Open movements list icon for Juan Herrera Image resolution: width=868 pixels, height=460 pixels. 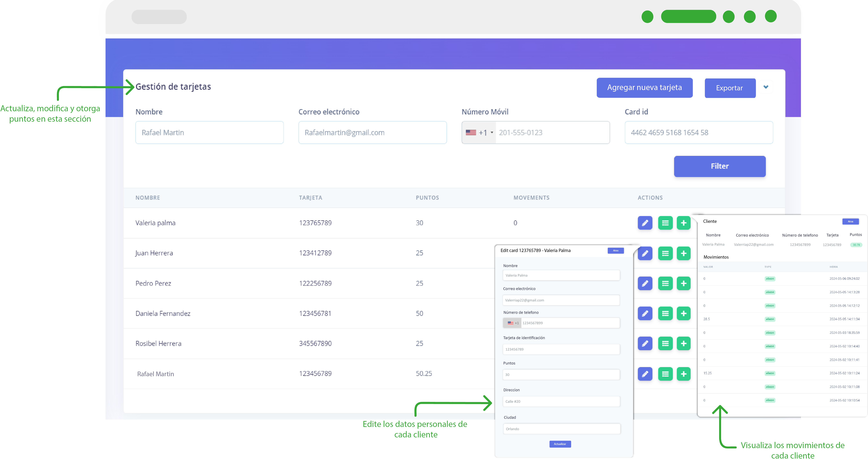(x=665, y=253)
